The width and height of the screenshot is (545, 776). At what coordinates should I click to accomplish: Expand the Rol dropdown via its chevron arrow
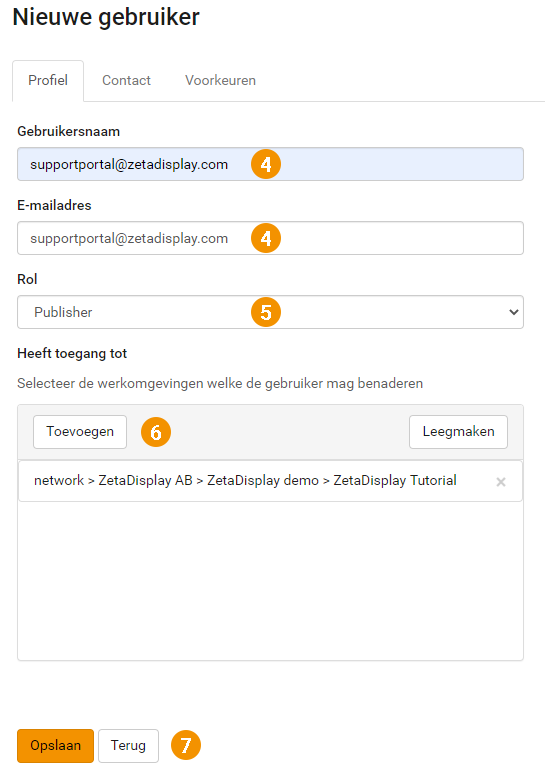(514, 312)
